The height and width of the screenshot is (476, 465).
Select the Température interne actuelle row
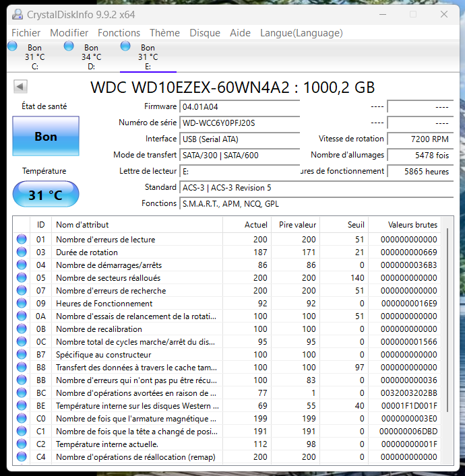pyautogui.click(x=226, y=444)
